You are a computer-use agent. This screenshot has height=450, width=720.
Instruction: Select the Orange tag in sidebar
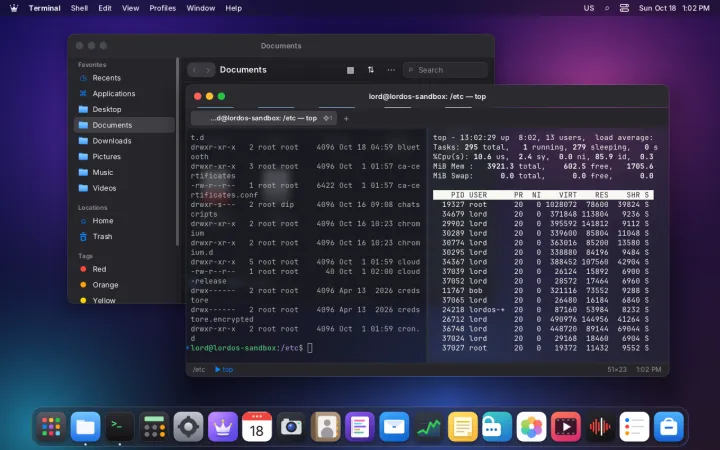point(124,285)
